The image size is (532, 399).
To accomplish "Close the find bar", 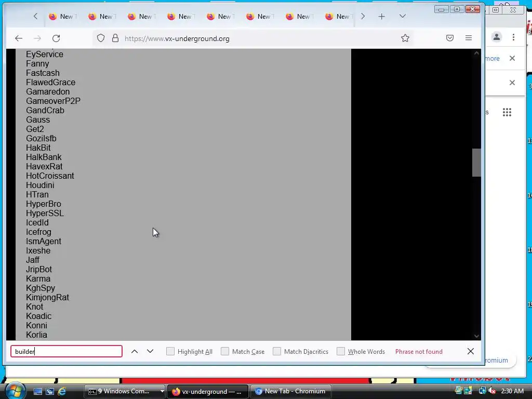I will click(471, 352).
